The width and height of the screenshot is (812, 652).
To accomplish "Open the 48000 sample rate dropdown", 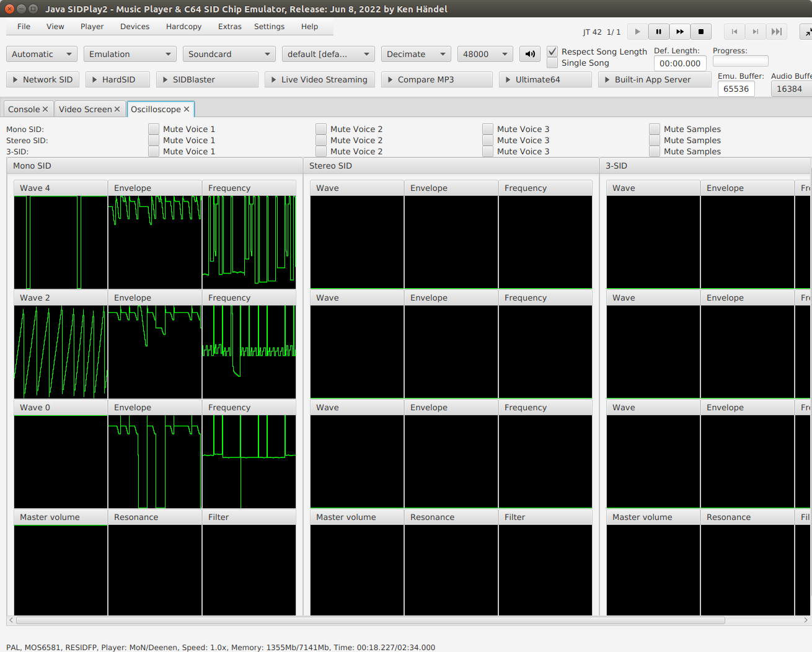I will pyautogui.click(x=485, y=54).
